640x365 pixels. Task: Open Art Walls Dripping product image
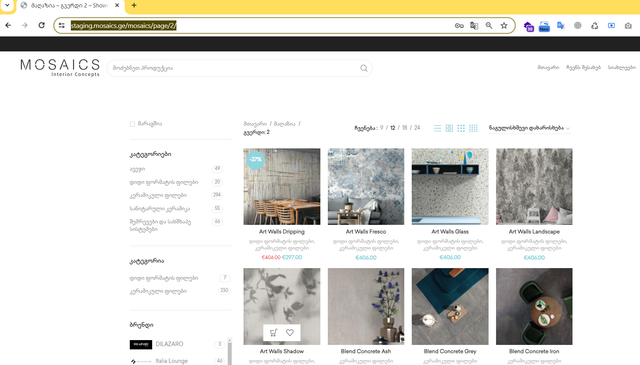(282, 187)
